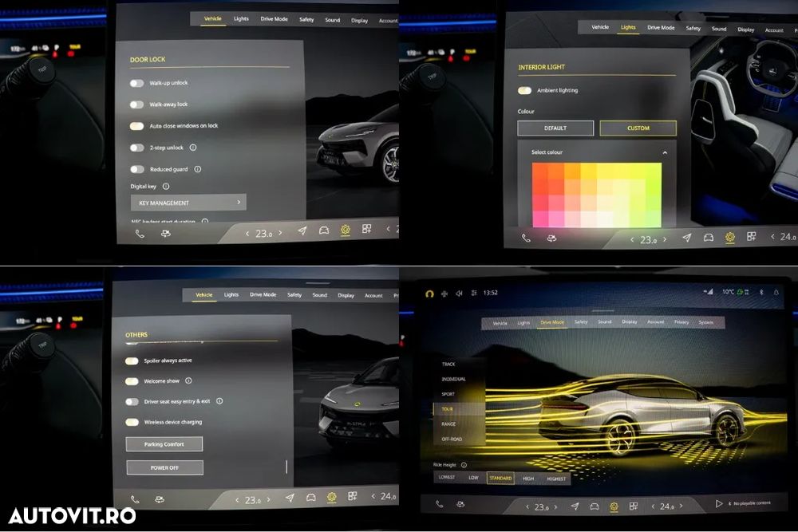Tap the navigation arrow on the Interior Light screen
This screenshot has height=532, width=798.
[686, 238]
